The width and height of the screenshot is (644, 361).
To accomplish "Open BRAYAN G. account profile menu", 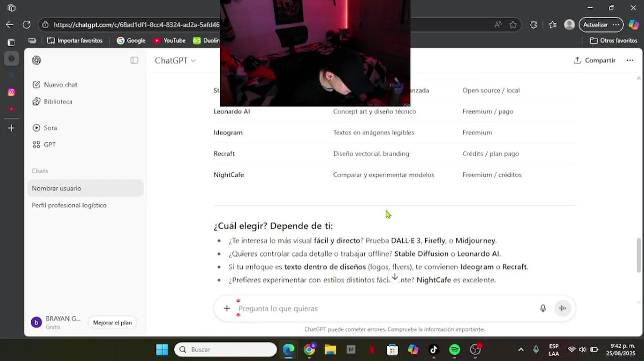I will 56,322.
